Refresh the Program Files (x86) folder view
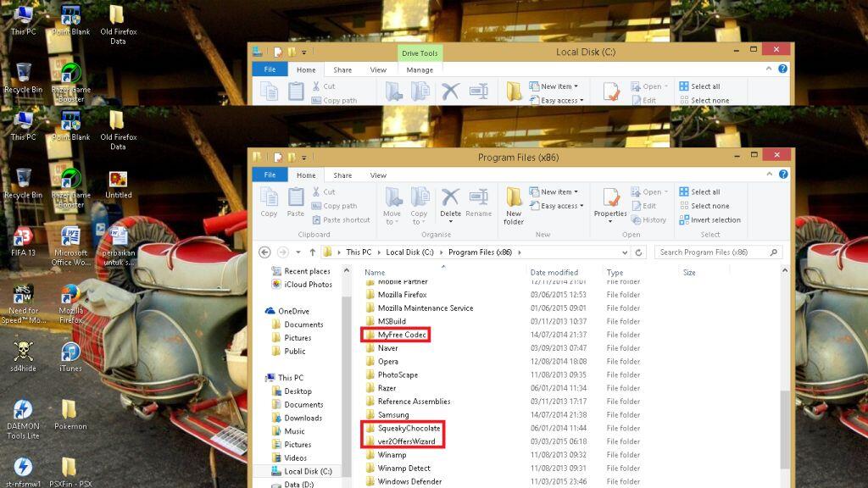The image size is (868, 488). point(638,252)
